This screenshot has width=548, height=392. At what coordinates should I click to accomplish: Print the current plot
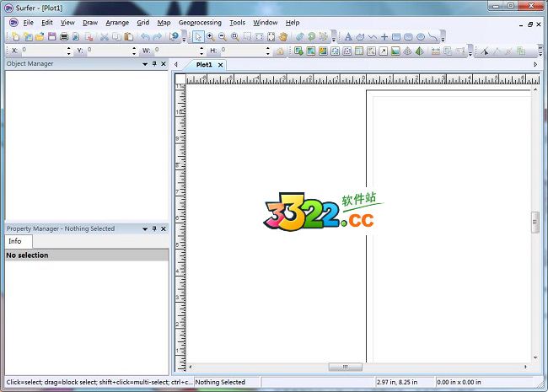64,36
